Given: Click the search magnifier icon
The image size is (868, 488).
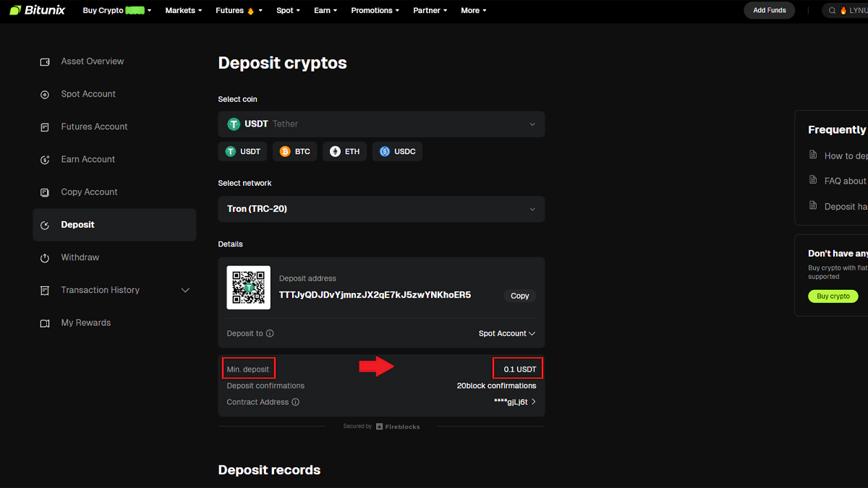Looking at the screenshot, I should click(832, 11).
